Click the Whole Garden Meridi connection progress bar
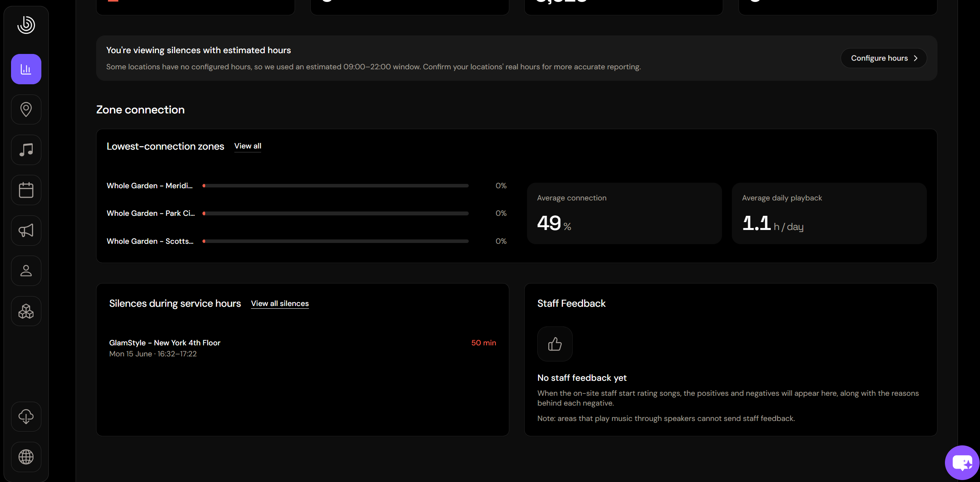980x482 pixels. click(x=336, y=185)
